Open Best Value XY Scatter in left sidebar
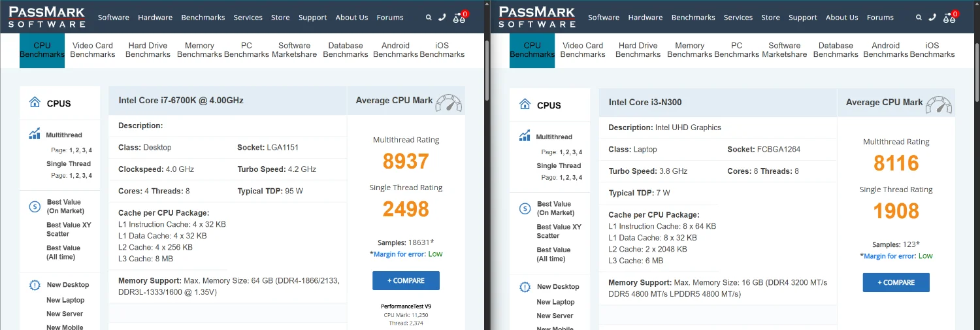Viewport: 980px width, 330px height. [x=69, y=229]
